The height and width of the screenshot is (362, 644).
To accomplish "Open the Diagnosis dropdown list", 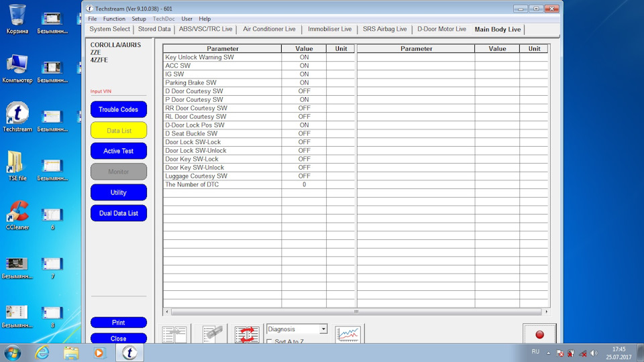I will pyautogui.click(x=323, y=329).
